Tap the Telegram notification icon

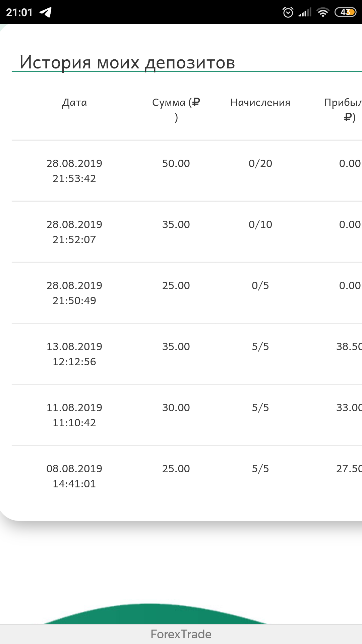(46, 12)
